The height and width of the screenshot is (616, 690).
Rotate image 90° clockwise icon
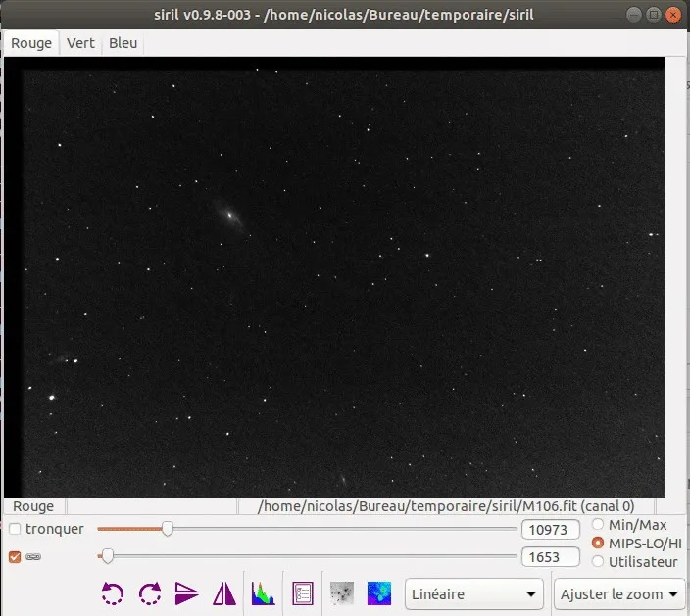pos(150,593)
